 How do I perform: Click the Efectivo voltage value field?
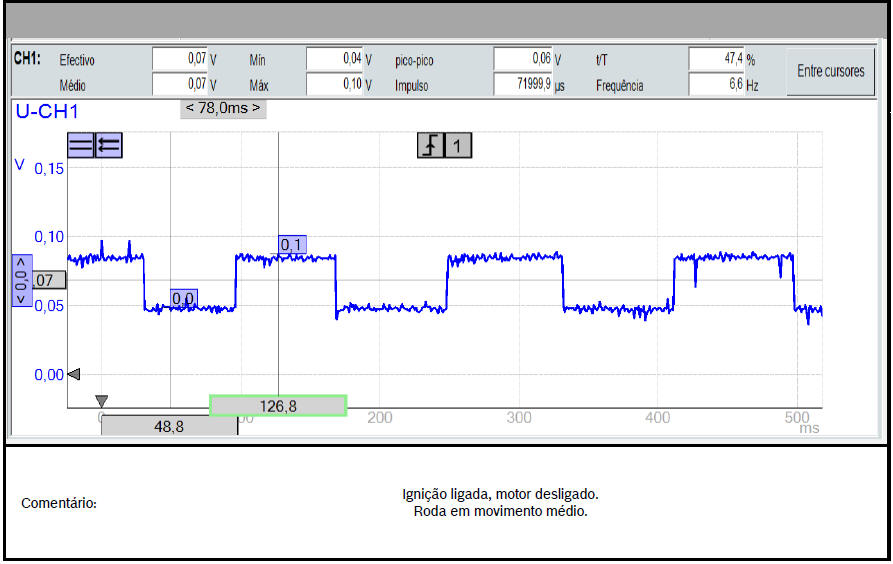[180, 60]
